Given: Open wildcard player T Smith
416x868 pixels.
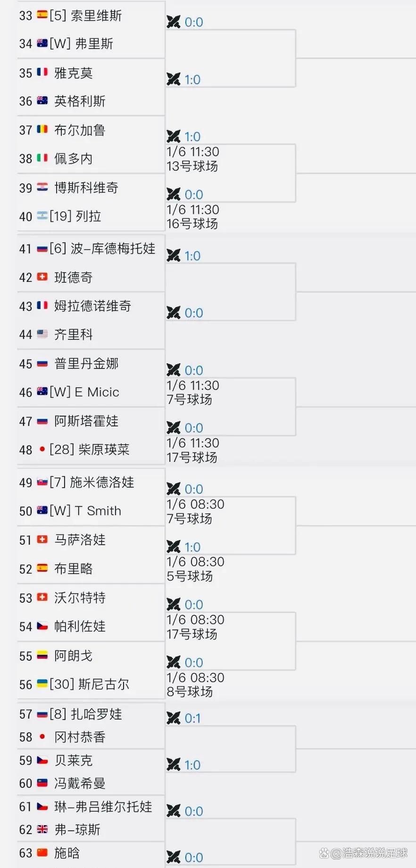Looking at the screenshot, I should click(x=98, y=511).
